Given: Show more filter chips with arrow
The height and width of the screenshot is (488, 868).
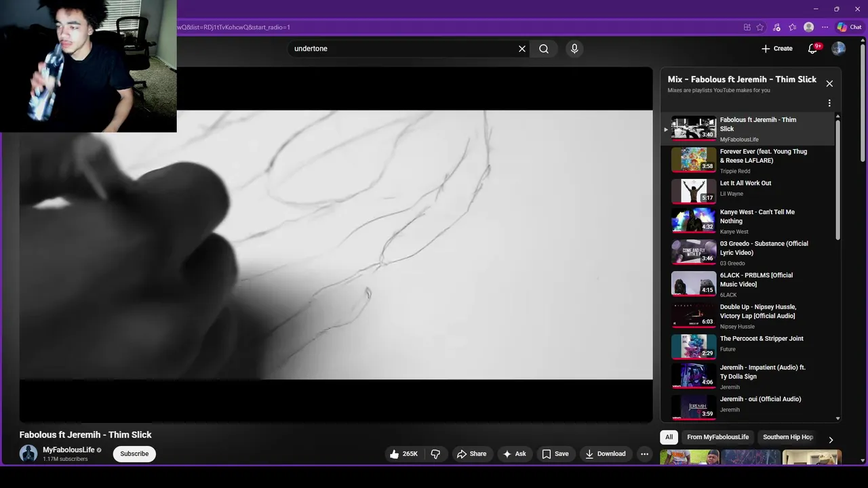Looking at the screenshot, I should (x=831, y=440).
